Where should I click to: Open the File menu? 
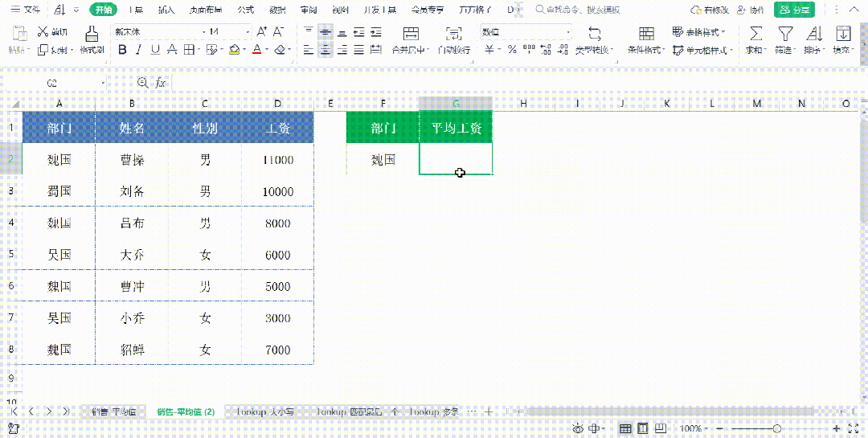pos(26,10)
